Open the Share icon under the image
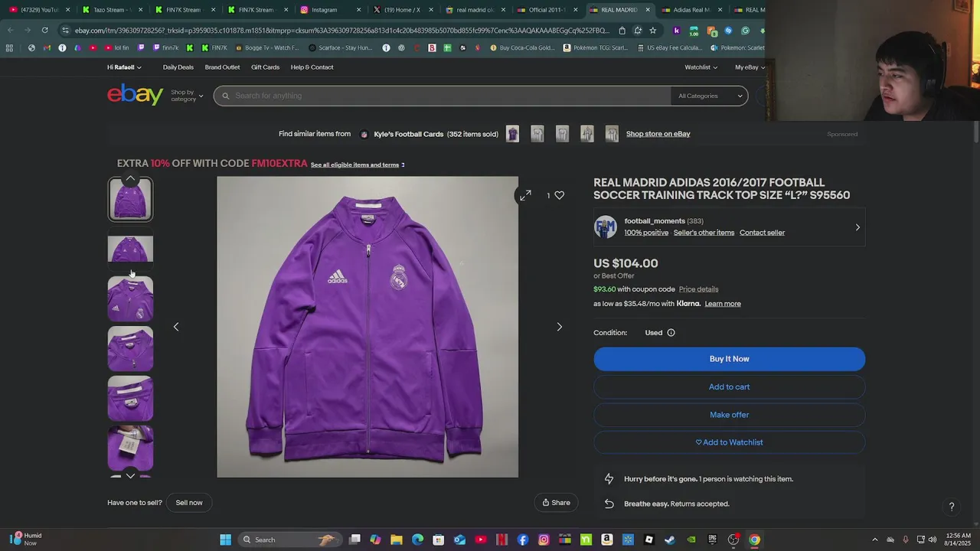Viewport: 980px width, 551px height. pyautogui.click(x=556, y=503)
